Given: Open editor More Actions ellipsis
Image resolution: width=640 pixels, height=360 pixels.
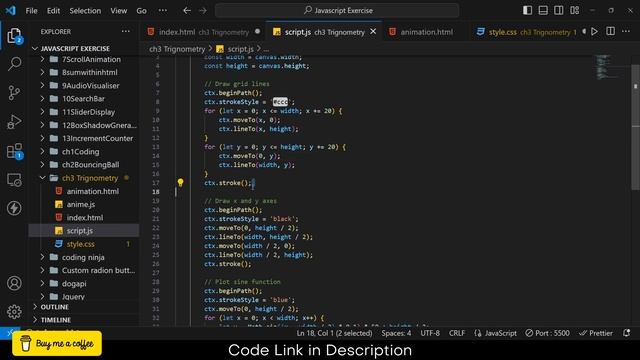Looking at the screenshot, I should (626, 31).
